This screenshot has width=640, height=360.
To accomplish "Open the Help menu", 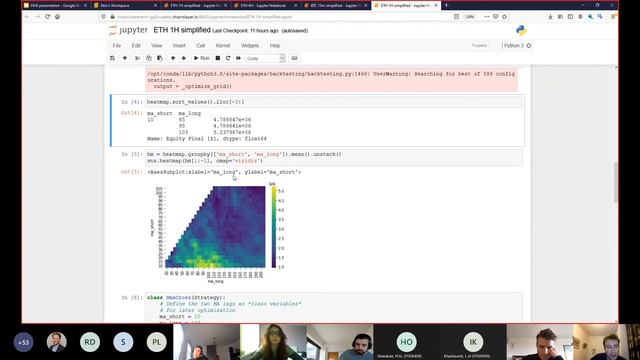I will (x=275, y=46).
